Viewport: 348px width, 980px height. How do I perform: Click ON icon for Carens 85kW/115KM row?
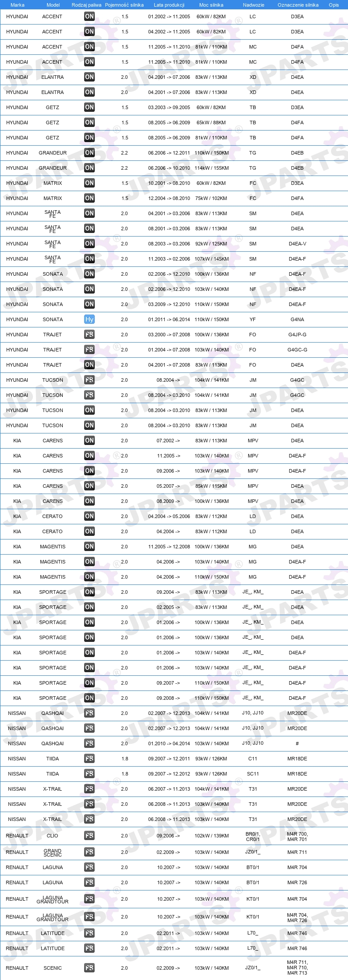(89, 486)
